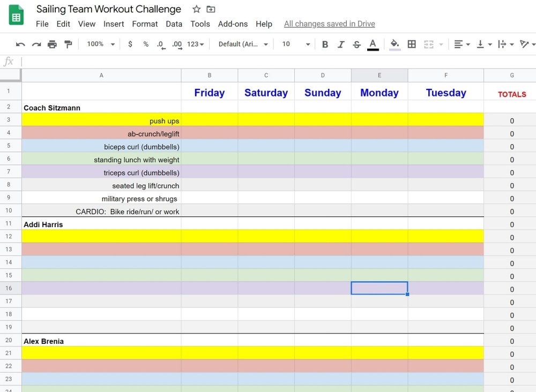Print the spreadsheet with printer icon

click(x=52, y=44)
